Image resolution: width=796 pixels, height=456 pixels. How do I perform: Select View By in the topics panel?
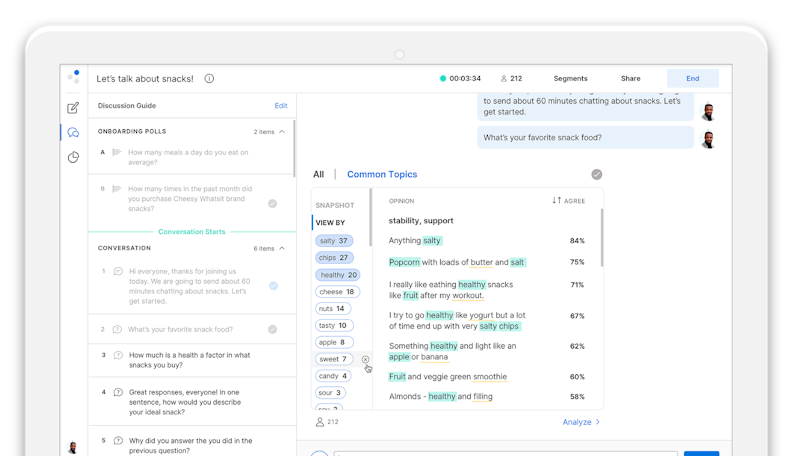(x=330, y=222)
